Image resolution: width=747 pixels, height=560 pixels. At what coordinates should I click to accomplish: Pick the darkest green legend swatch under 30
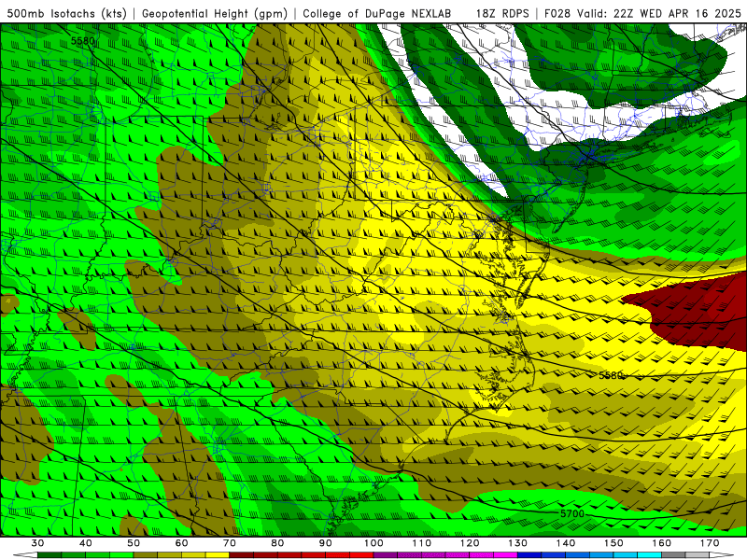pyautogui.click(x=49, y=555)
